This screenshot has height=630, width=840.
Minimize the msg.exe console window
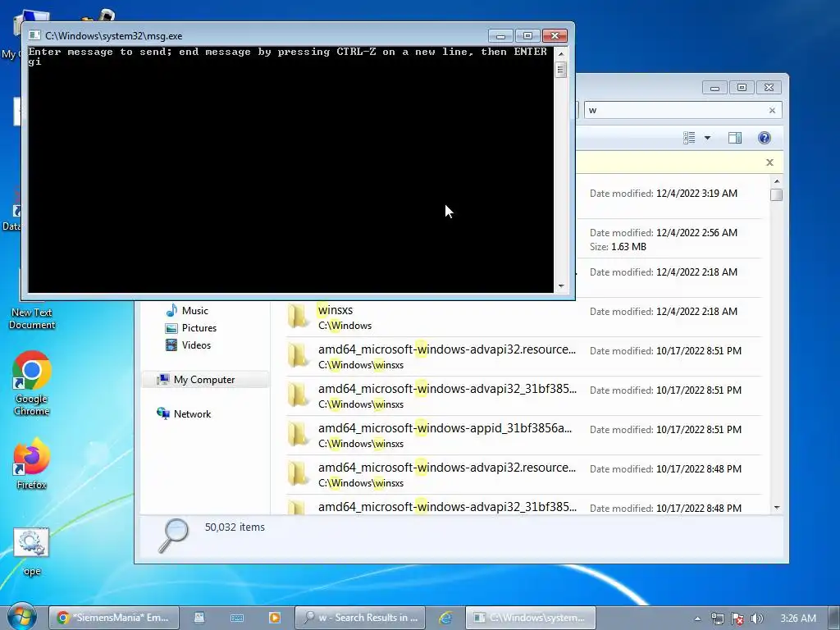coord(500,36)
